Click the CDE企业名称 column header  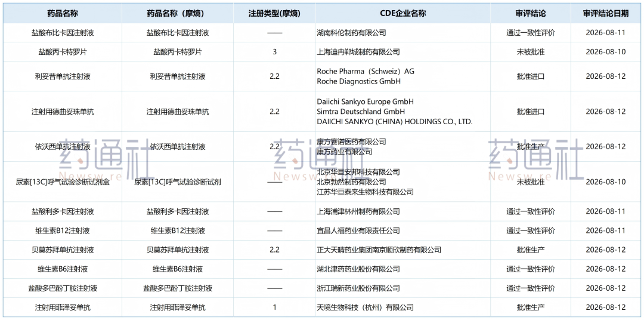pos(403,14)
